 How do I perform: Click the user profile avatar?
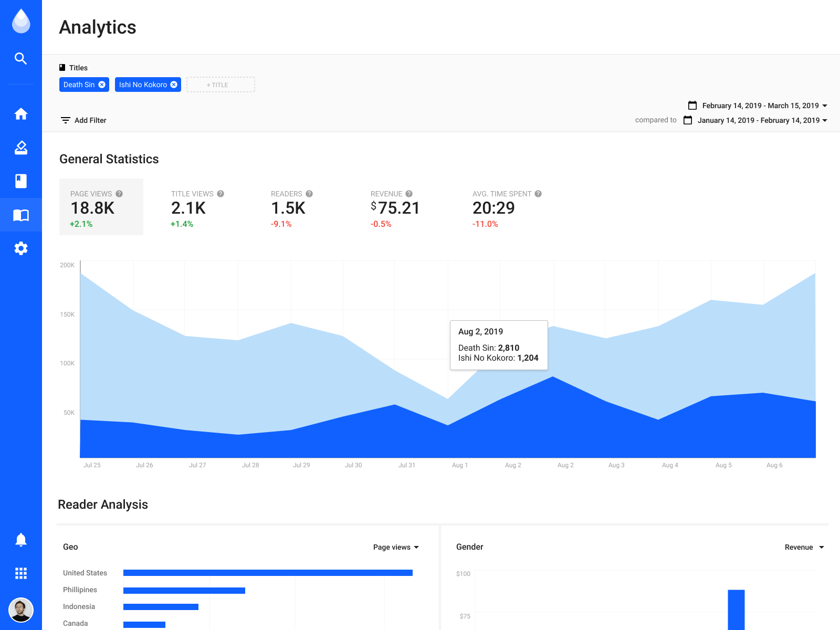tap(21, 610)
